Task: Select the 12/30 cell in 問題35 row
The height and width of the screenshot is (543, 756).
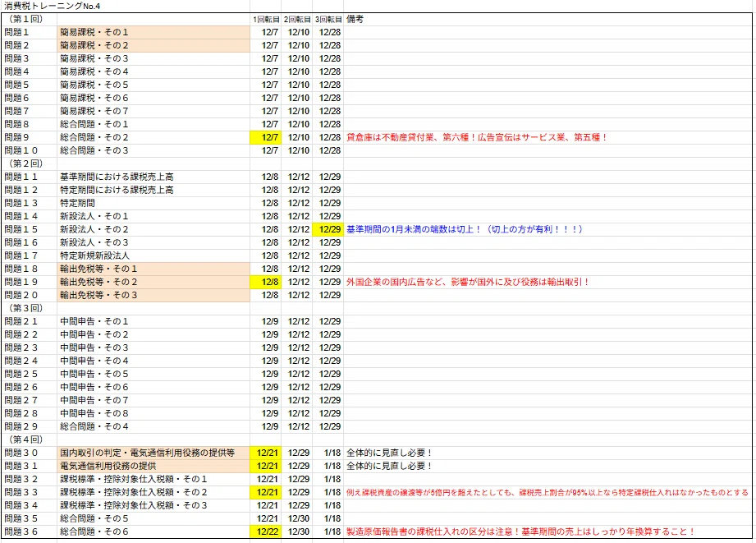Action: 297,518
